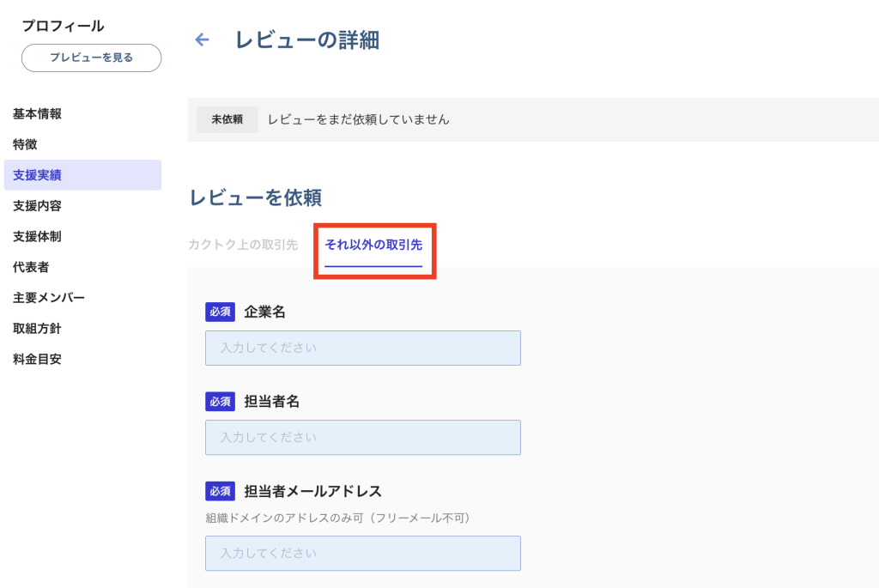Viewport: 879px width, 588px height.
Task: Navigate to 取組方針 in the sidebar
Action: tap(37, 328)
